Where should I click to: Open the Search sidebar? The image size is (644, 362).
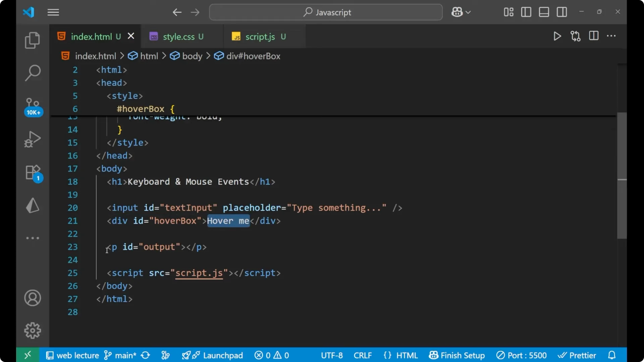[x=32, y=72]
